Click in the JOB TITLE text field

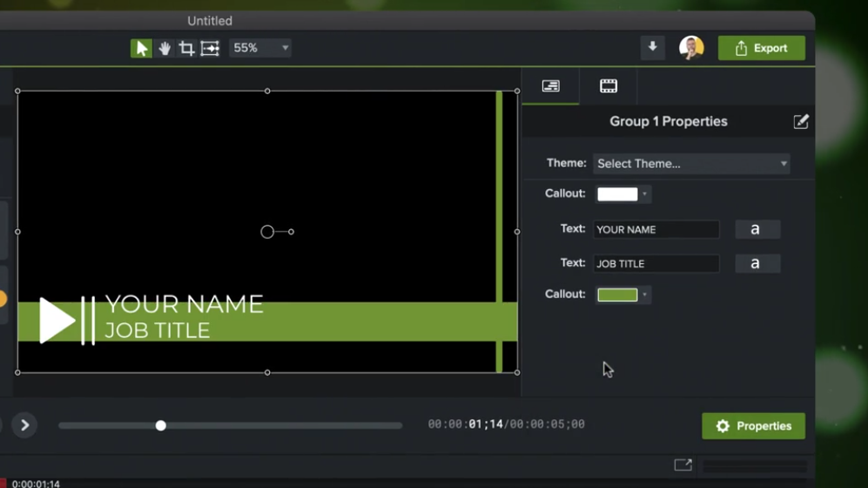pyautogui.click(x=656, y=263)
